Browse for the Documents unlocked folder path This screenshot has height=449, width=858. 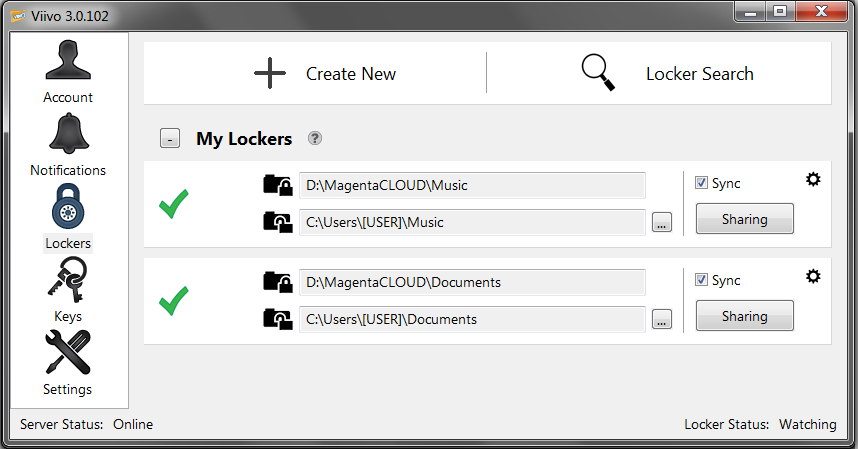[x=661, y=320]
